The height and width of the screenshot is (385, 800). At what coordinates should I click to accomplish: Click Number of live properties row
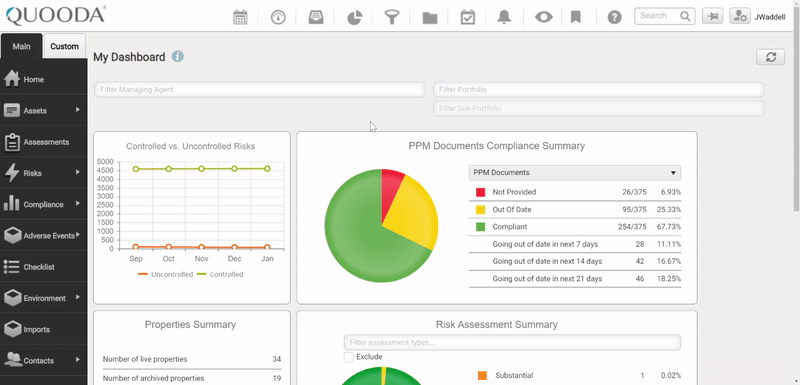(x=192, y=360)
